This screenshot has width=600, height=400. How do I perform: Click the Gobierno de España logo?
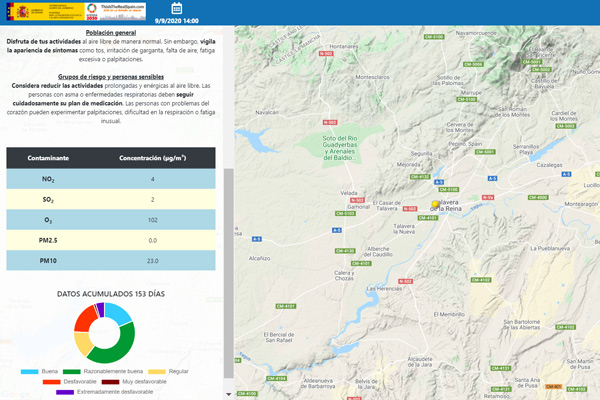45,11
